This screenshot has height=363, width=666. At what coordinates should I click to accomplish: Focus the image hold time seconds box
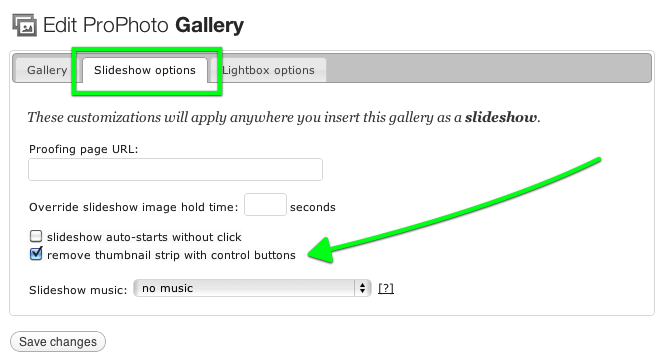point(265,205)
